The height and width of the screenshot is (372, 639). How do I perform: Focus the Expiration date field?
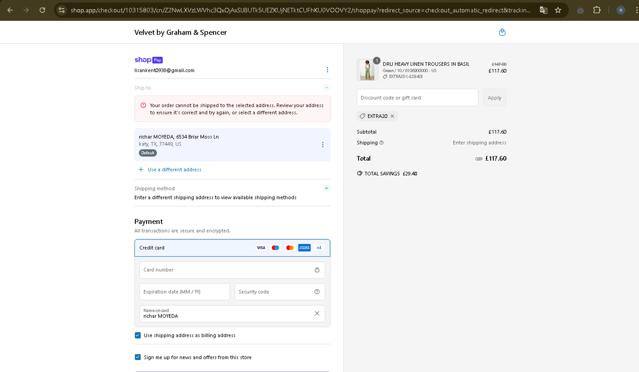pyautogui.click(x=185, y=292)
